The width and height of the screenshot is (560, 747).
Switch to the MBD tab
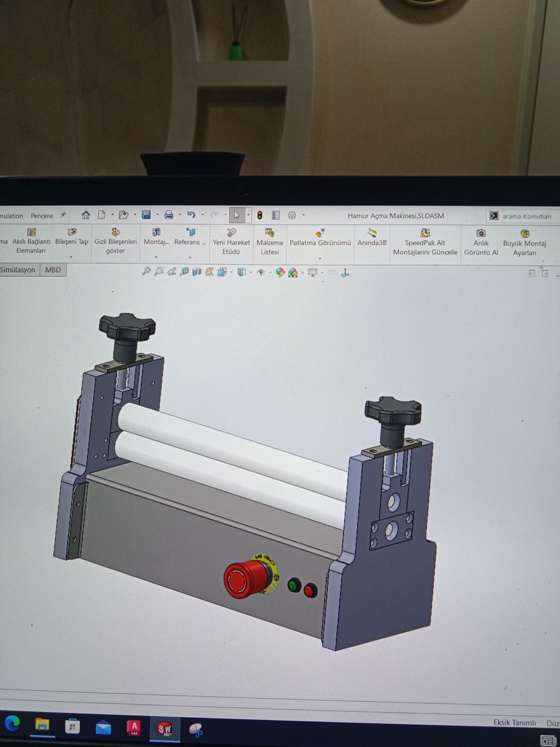[x=53, y=270]
